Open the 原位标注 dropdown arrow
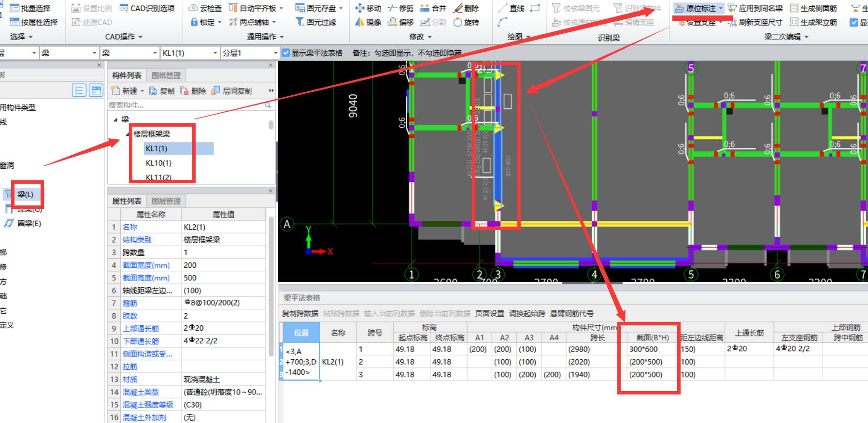This screenshot has width=868, height=423. 721,9
